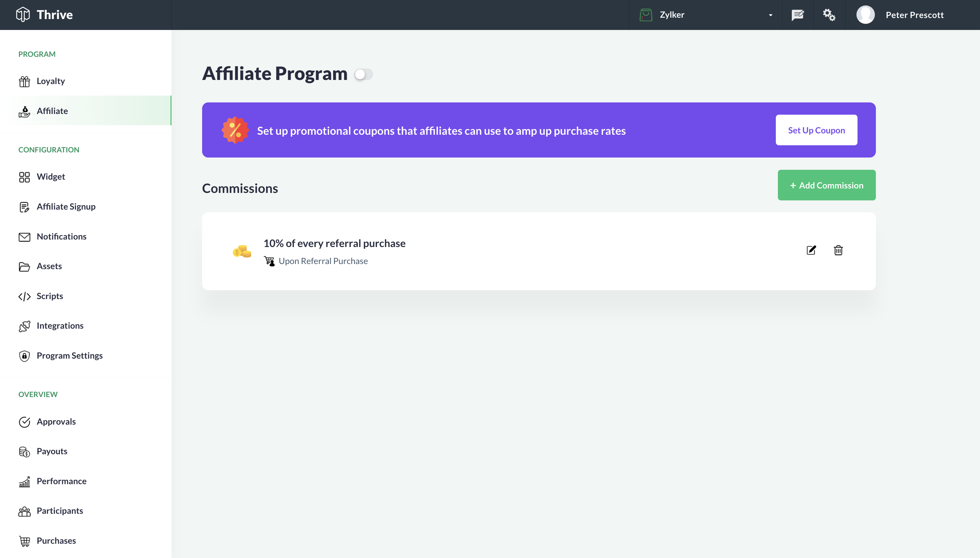Select Affiliate in the sidebar

point(52,111)
